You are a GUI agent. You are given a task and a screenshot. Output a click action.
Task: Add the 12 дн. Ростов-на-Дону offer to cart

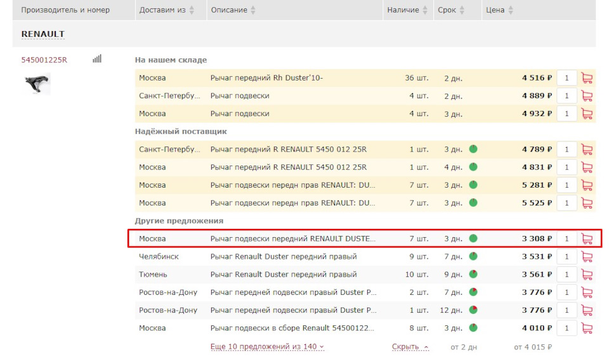tap(587, 310)
